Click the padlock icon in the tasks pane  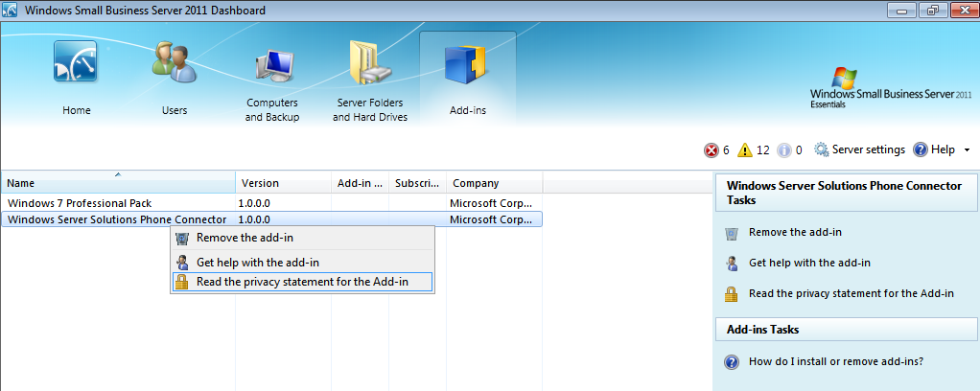click(732, 294)
